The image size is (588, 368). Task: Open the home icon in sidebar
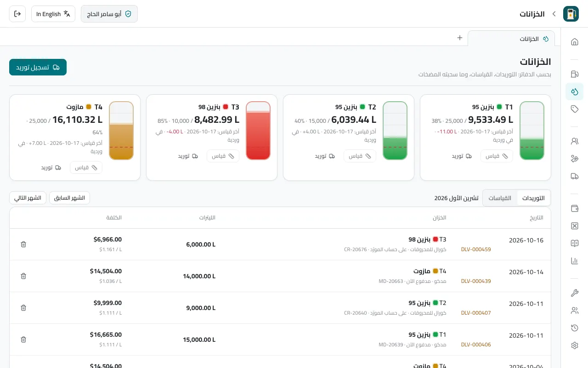coord(574,42)
